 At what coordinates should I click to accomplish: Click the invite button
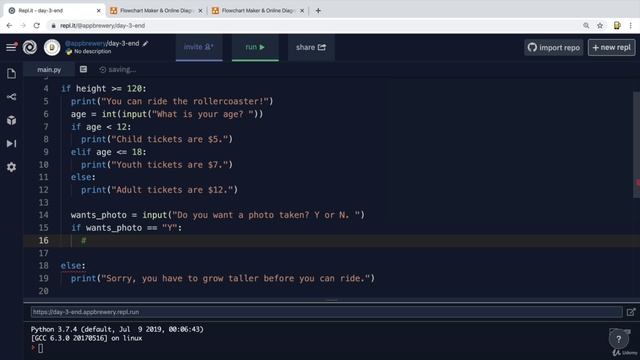(x=199, y=47)
